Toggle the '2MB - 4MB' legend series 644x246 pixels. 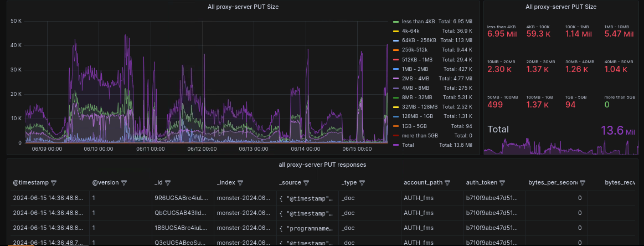[x=416, y=79]
